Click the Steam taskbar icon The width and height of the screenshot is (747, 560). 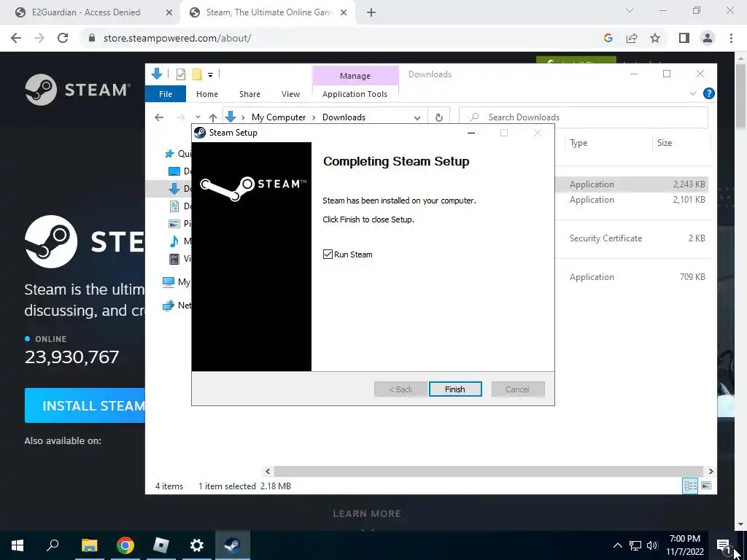[x=233, y=545]
